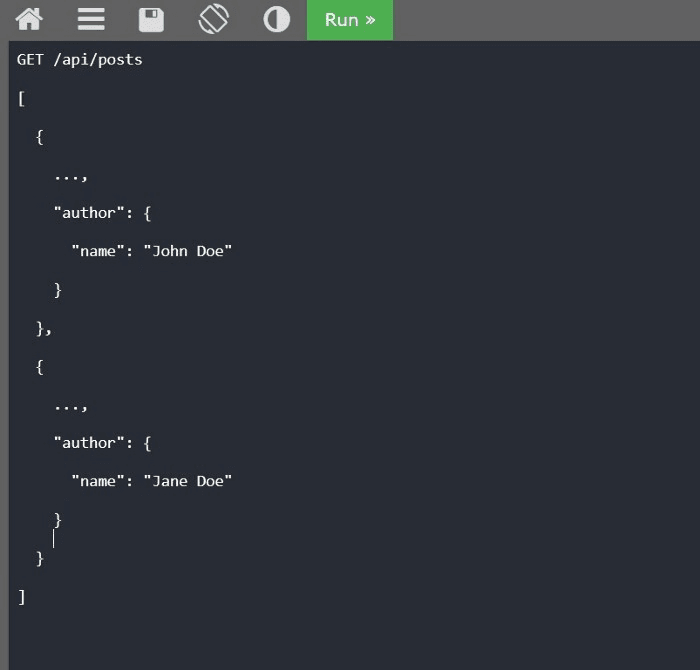This screenshot has height=670, width=700.
Task: Change the editor orientation with the rotate icon
Action: coord(213,19)
